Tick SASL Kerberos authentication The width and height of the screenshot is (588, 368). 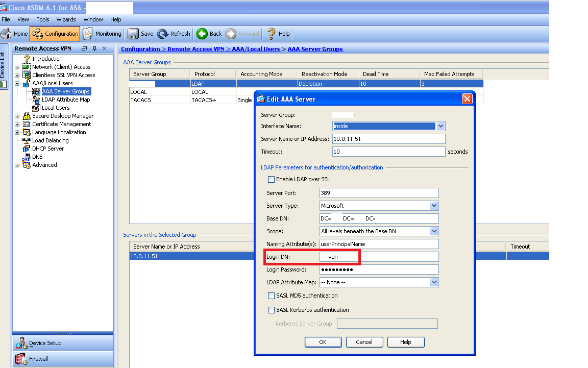[271, 310]
